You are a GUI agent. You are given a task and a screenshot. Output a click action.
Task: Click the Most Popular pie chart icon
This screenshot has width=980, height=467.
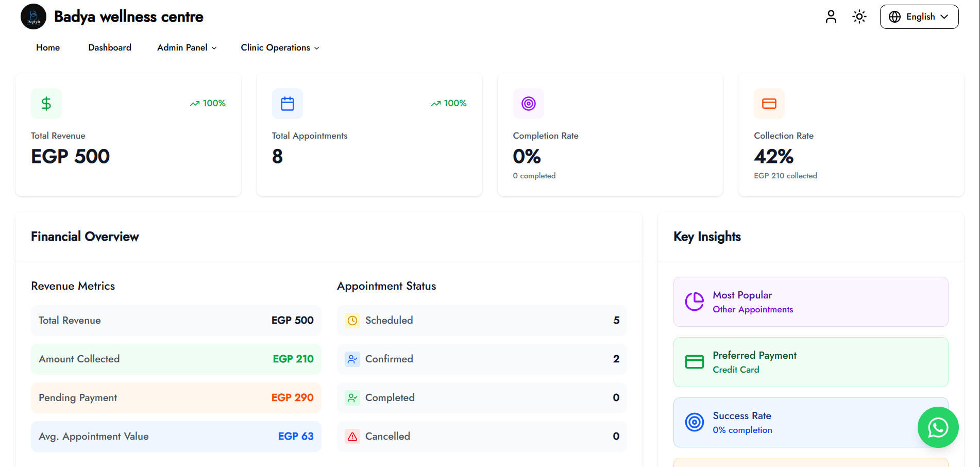click(695, 302)
